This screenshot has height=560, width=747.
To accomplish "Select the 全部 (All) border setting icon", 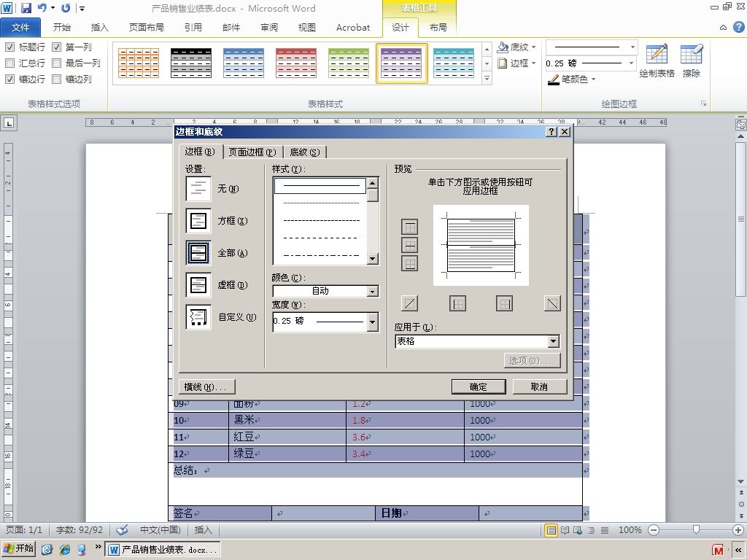I will click(198, 252).
